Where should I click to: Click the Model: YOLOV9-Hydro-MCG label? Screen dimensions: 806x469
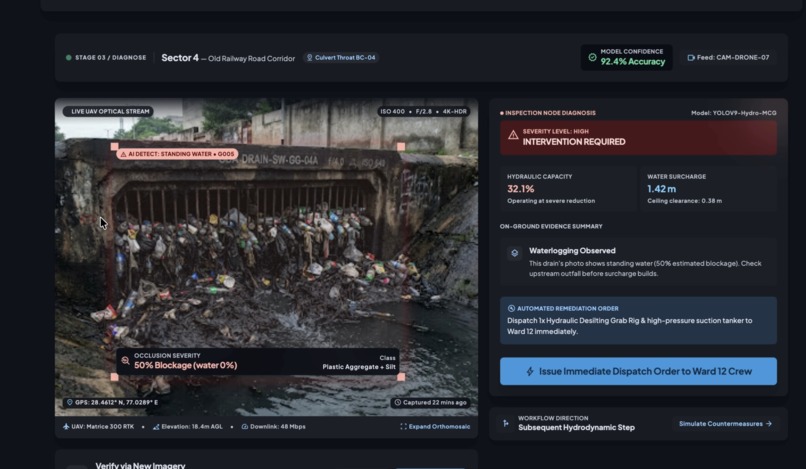click(x=734, y=113)
